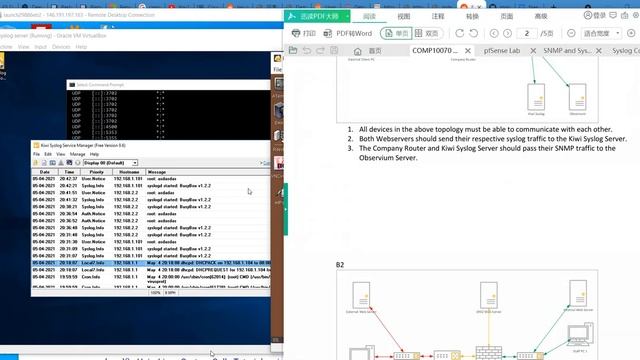
Task: Zoom out the PDF with minus icon
Action: click(571, 33)
